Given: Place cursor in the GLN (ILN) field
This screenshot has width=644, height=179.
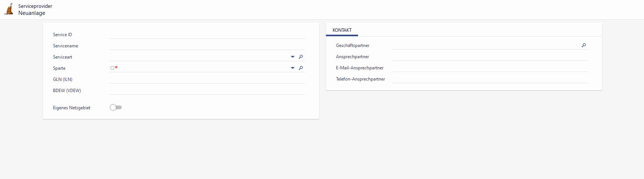Looking at the screenshot, I should point(207,79).
